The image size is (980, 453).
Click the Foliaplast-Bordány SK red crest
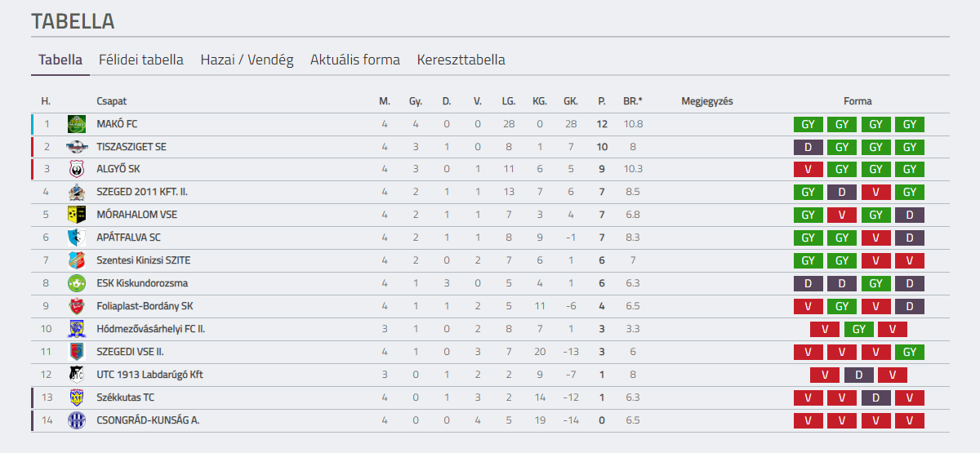tap(76, 306)
